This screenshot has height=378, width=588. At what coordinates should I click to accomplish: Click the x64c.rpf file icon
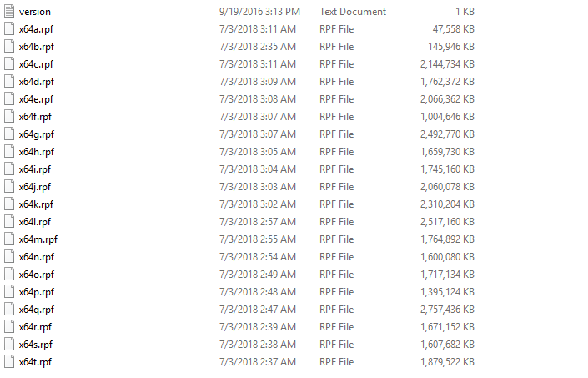(9, 64)
